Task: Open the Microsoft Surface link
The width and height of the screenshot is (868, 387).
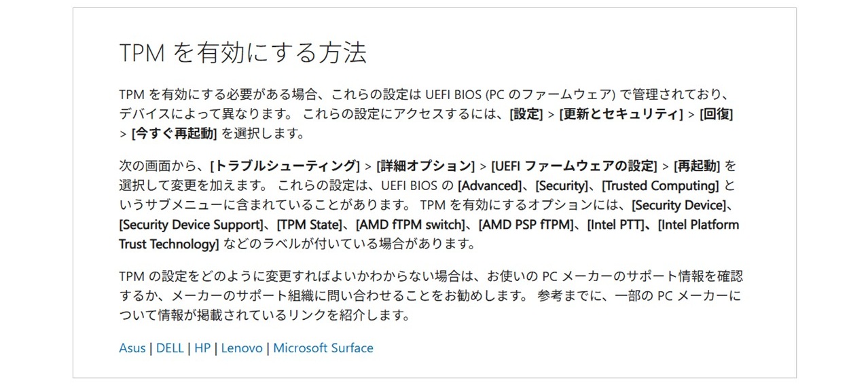Action: pyautogui.click(x=323, y=348)
